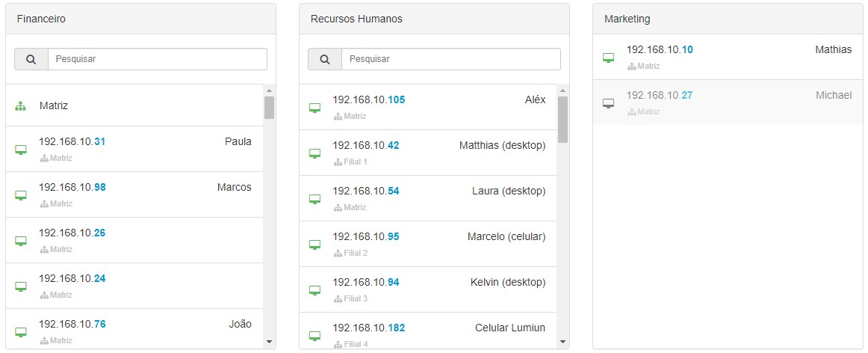Click the search icon in Recursos Humanos panel
868x353 pixels.
pos(325,59)
